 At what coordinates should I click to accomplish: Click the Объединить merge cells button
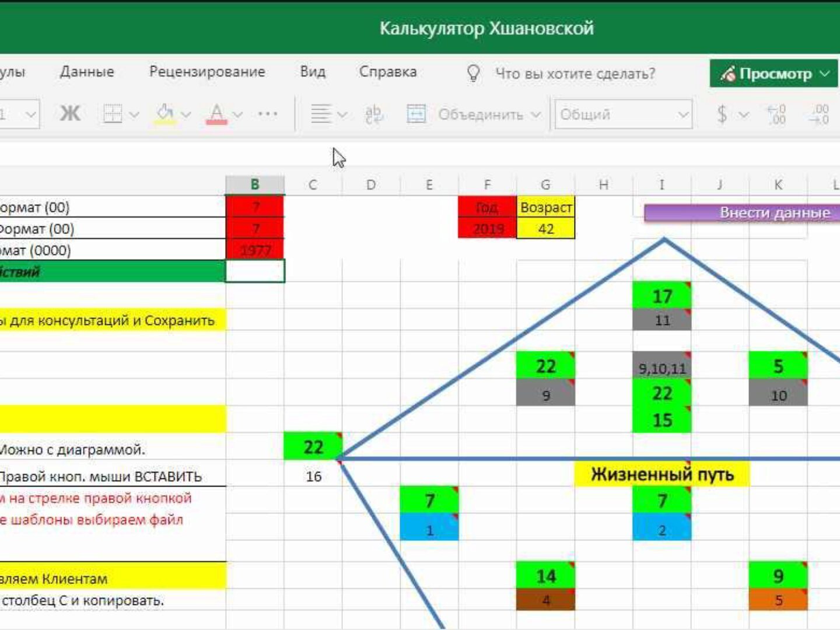[x=473, y=114]
